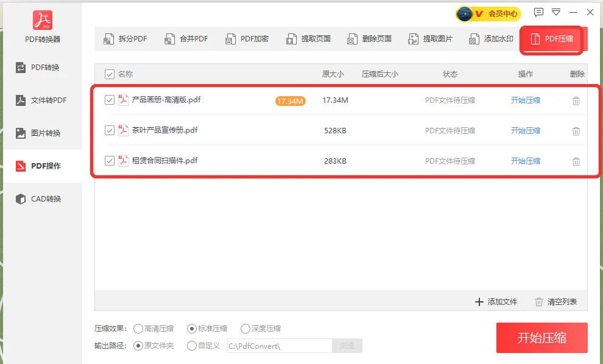Click the 清空列表 button
This screenshot has height=364, width=603.
coord(556,302)
